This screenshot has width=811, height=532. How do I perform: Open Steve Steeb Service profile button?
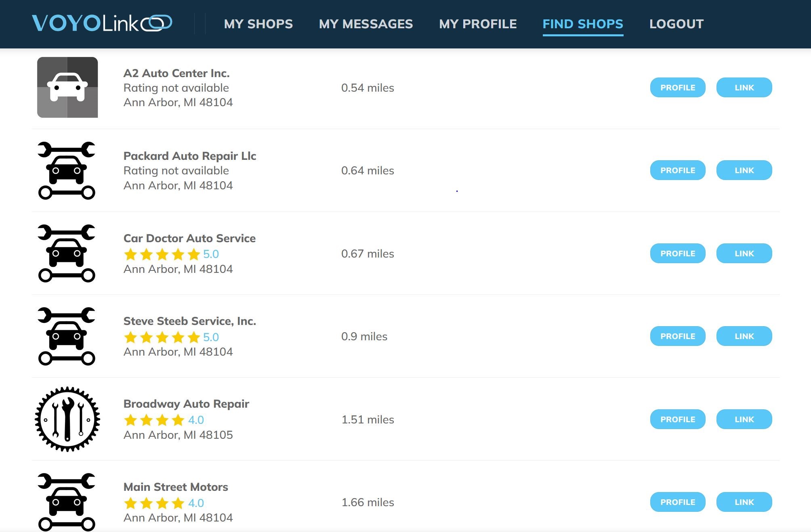point(677,336)
